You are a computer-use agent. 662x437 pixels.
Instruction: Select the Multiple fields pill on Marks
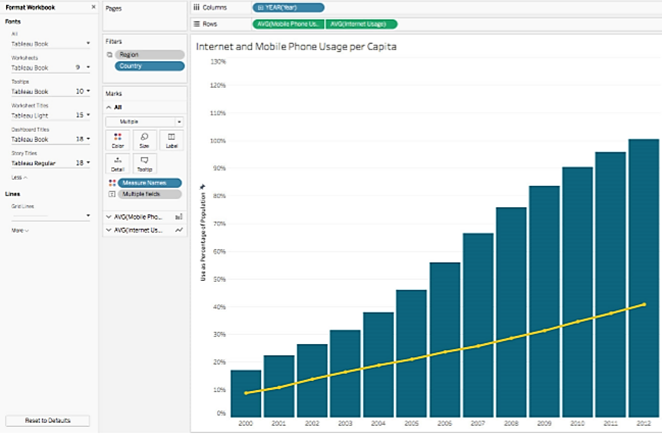coord(149,194)
